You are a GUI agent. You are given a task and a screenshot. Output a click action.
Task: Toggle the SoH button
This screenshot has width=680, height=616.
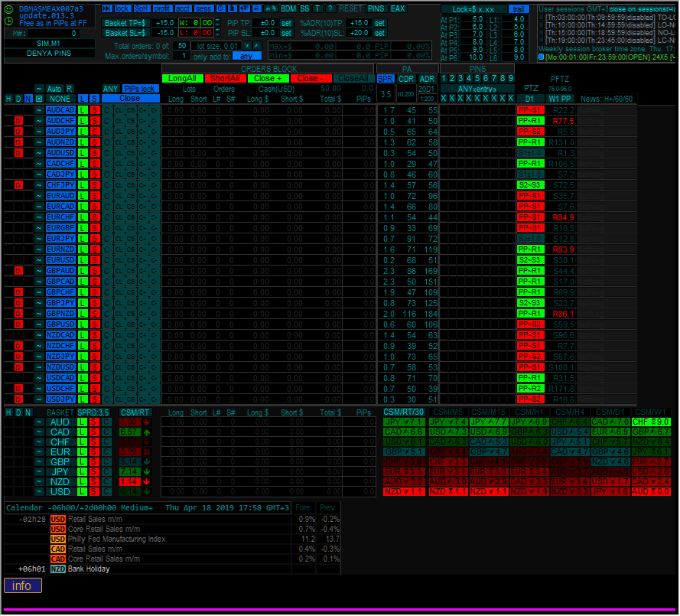coord(142,8)
